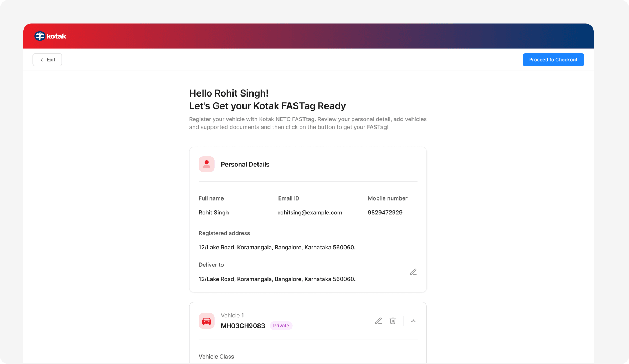Viewport: 629px width, 364px height.
Task: Click the Deliver to label
Action: pyautogui.click(x=211, y=265)
